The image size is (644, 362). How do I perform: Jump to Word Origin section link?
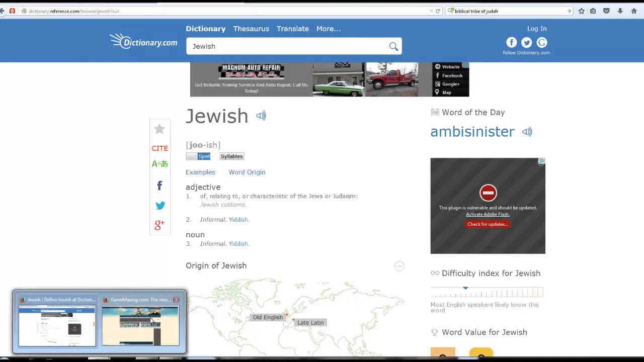(247, 172)
